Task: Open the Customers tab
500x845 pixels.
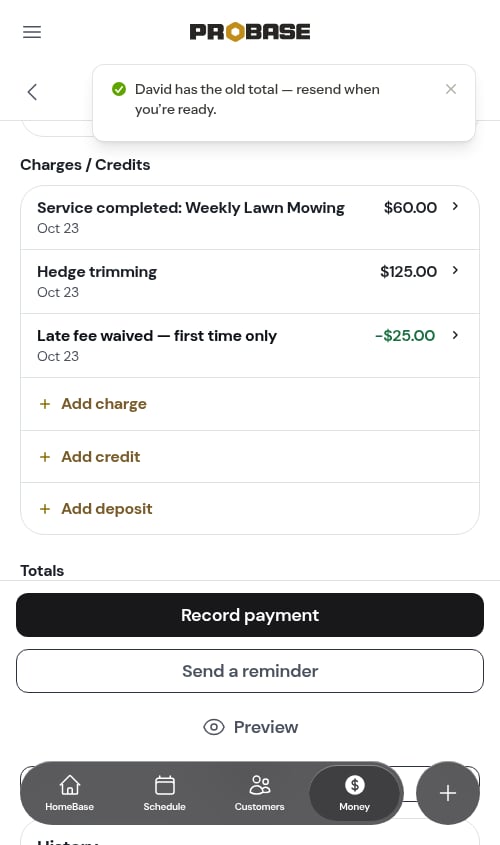Action: [259, 793]
